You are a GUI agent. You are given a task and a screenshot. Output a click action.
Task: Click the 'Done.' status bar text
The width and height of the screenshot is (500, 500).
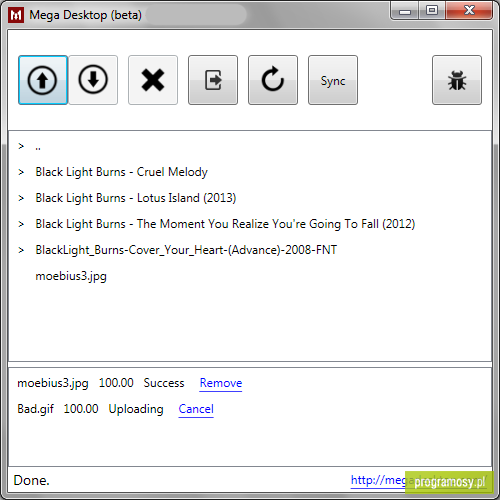[31, 480]
